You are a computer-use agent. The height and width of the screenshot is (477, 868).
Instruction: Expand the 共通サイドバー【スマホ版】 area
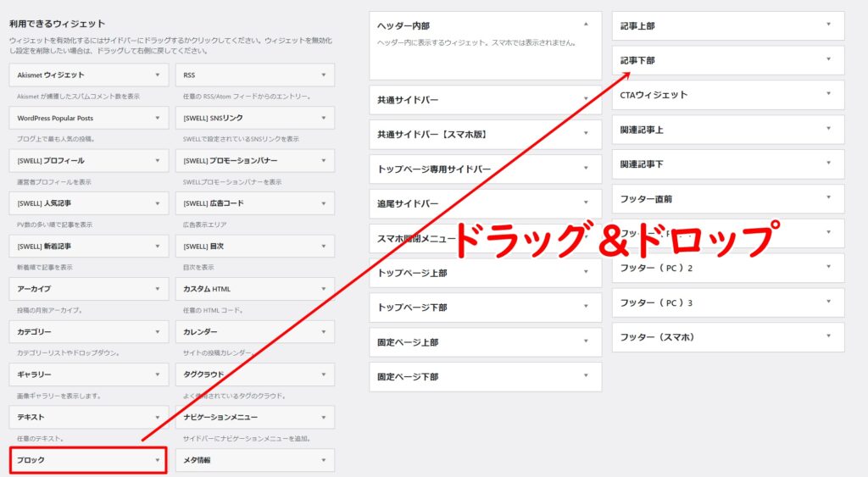pos(485,135)
